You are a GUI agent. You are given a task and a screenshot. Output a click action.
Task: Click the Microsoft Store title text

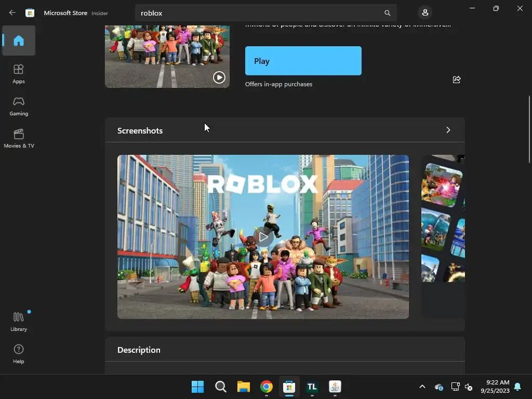65,13
